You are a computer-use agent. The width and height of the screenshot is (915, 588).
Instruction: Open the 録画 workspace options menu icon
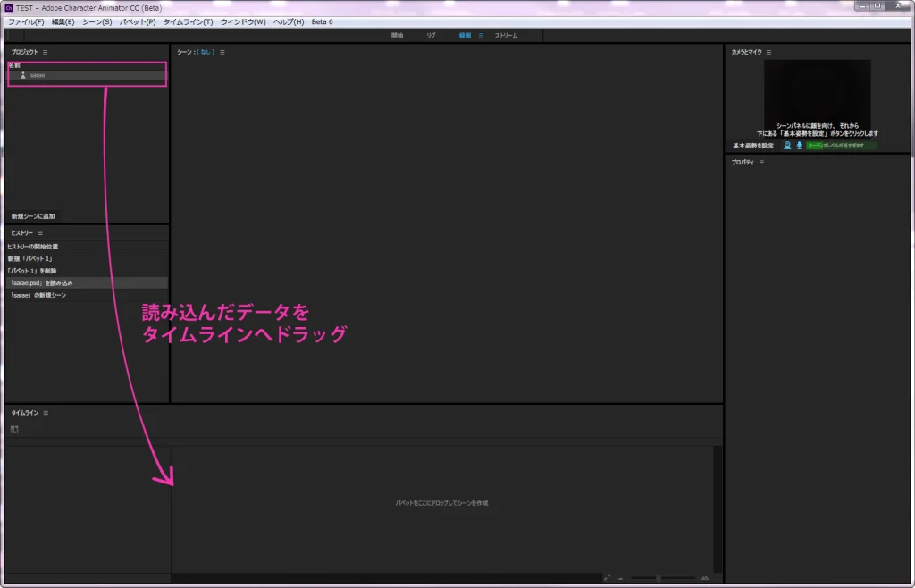click(481, 36)
